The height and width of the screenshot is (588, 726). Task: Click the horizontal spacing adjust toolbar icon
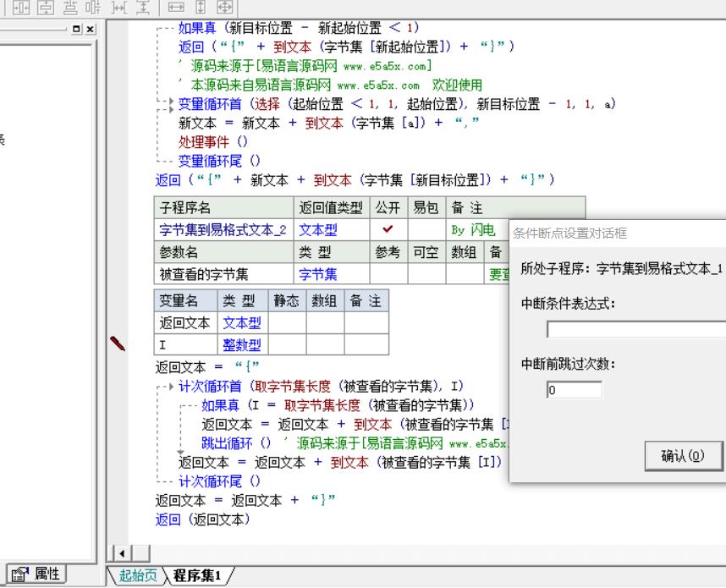(x=119, y=7)
